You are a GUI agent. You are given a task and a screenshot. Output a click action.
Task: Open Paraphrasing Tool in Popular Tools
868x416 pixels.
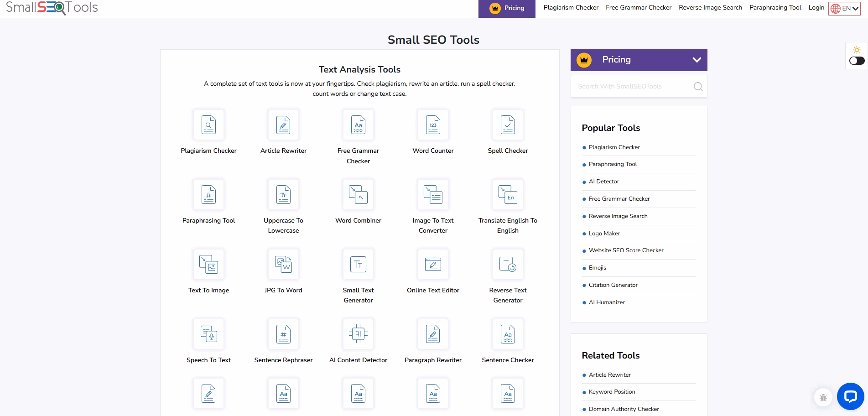pos(613,164)
